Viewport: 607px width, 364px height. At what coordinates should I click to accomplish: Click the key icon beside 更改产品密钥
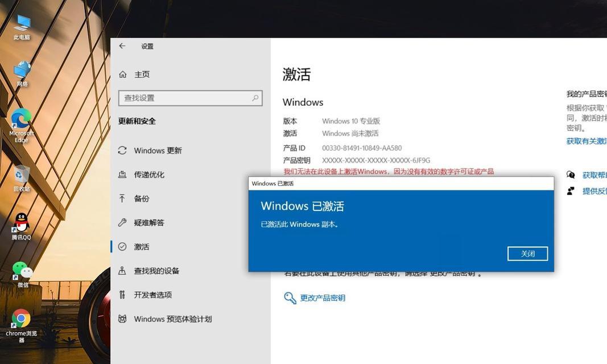click(x=290, y=298)
